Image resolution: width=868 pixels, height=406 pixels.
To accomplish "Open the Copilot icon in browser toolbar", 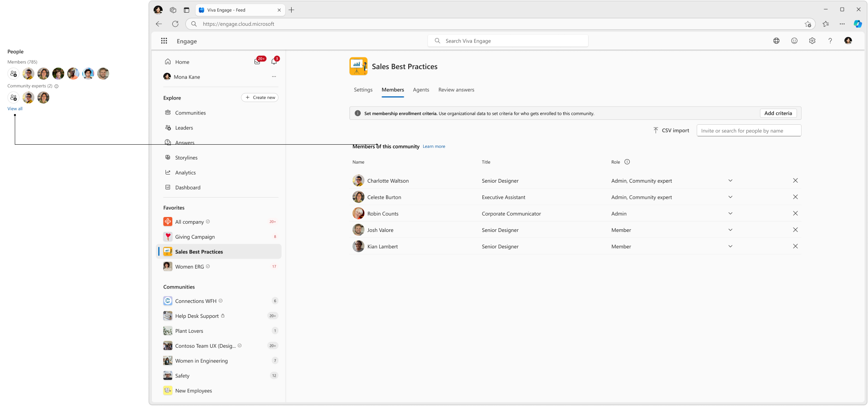I will pyautogui.click(x=858, y=24).
